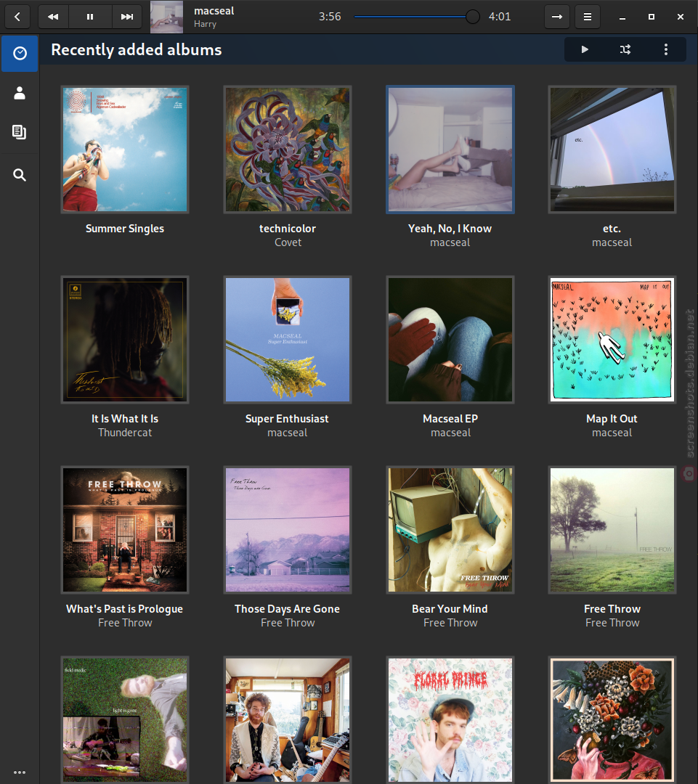Click the 'Bear Your Mind' album title
698x784 pixels.
pyautogui.click(x=450, y=609)
